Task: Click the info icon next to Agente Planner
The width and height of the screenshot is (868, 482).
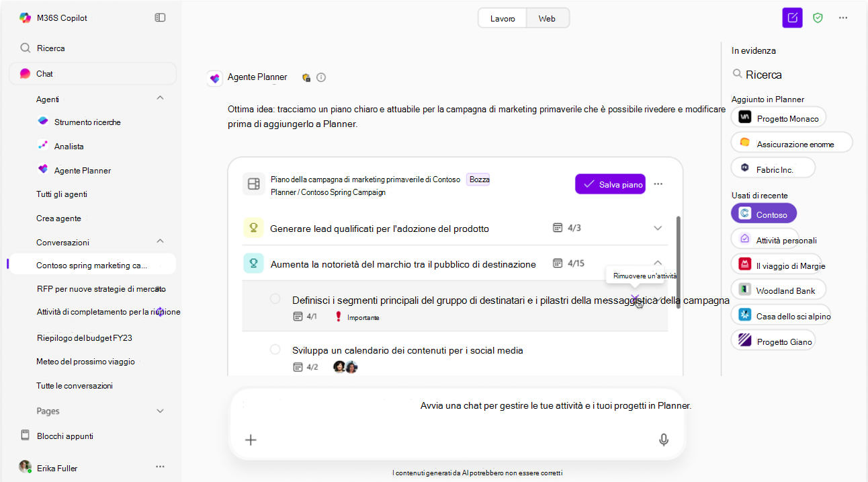Action: pos(321,77)
